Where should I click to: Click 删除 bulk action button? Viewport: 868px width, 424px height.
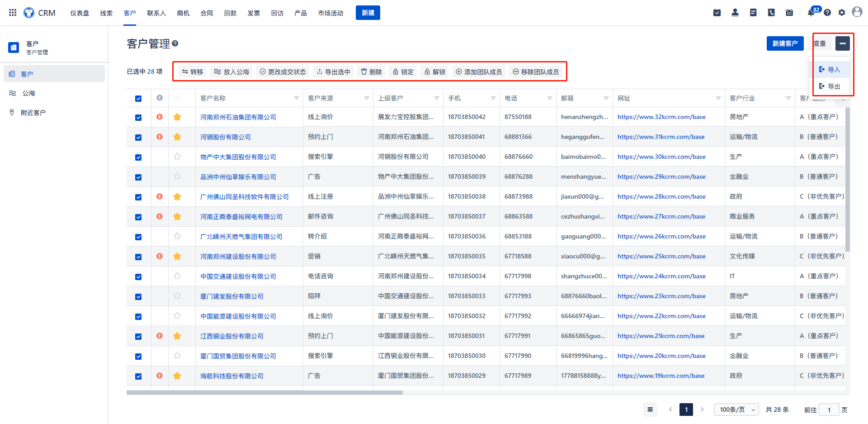coord(371,71)
